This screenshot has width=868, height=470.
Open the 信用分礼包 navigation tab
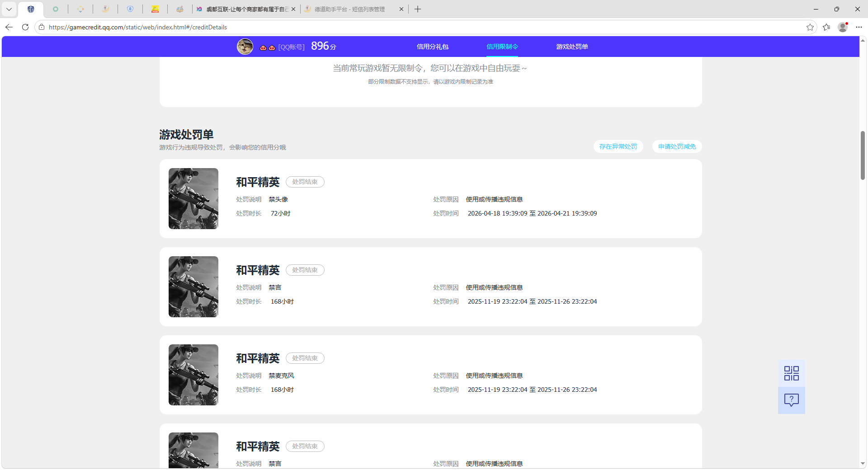pos(433,47)
